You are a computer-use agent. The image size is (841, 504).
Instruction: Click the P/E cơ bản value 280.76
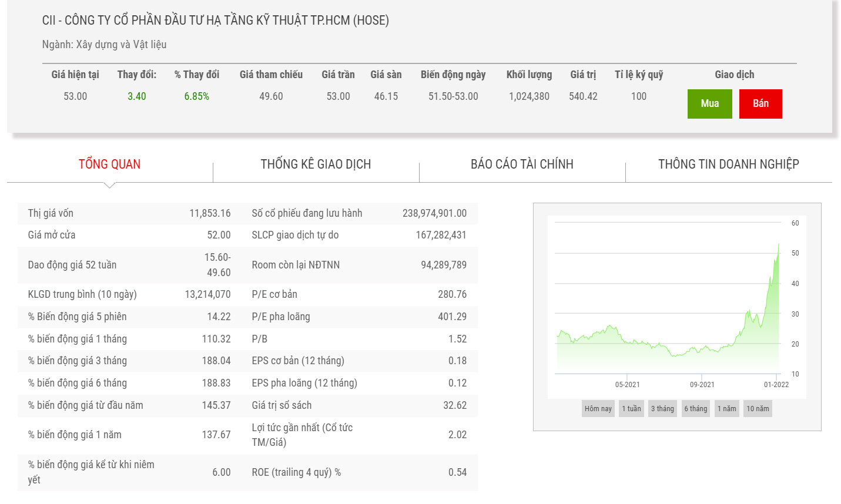452,294
